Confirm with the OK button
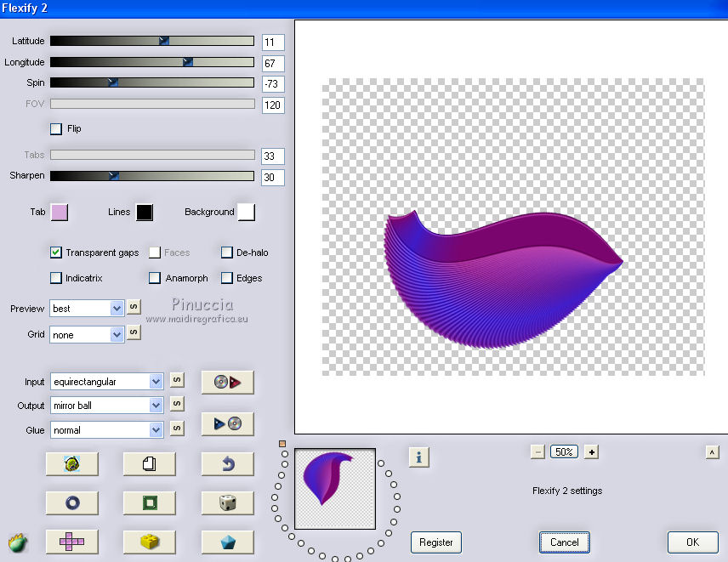The height and width of the screenshot is (562, 728). (x=693, y=542)
